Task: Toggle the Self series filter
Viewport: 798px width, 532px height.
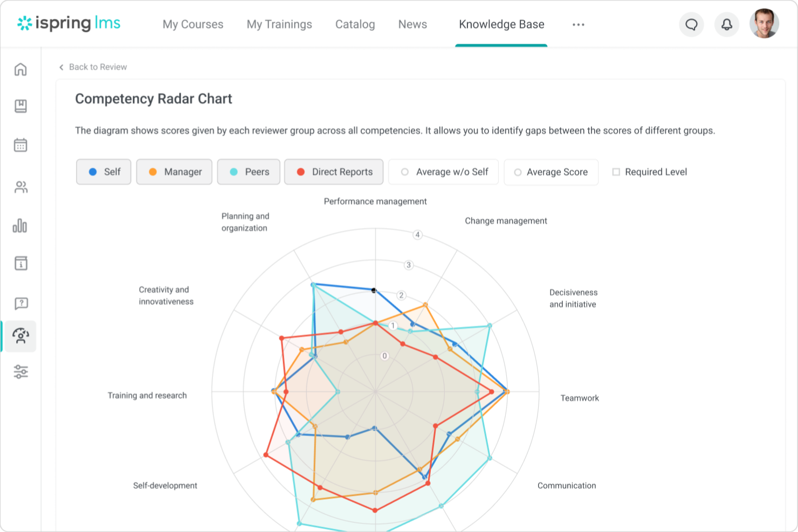Action: tap(104, 171)
